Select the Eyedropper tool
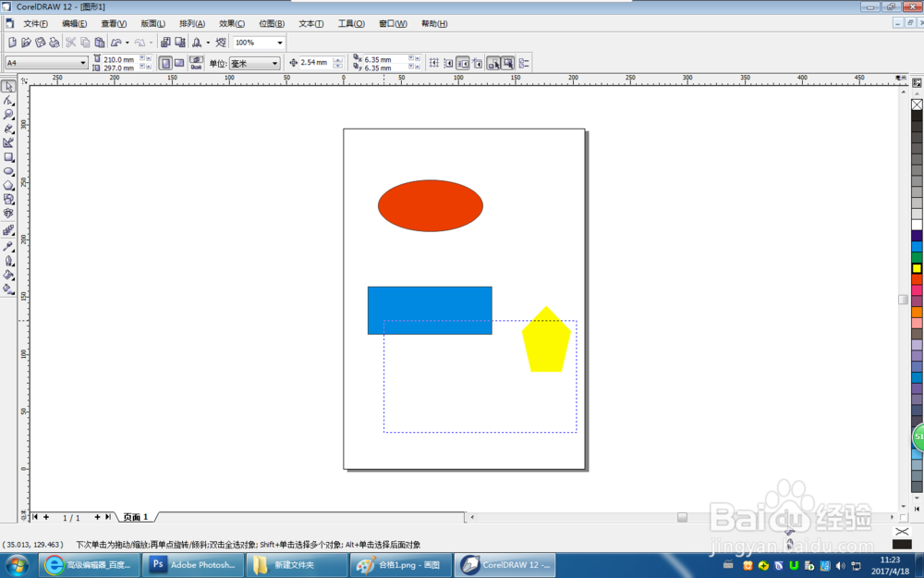This screenshot has height=578, width=924. [x=8, y=246]
